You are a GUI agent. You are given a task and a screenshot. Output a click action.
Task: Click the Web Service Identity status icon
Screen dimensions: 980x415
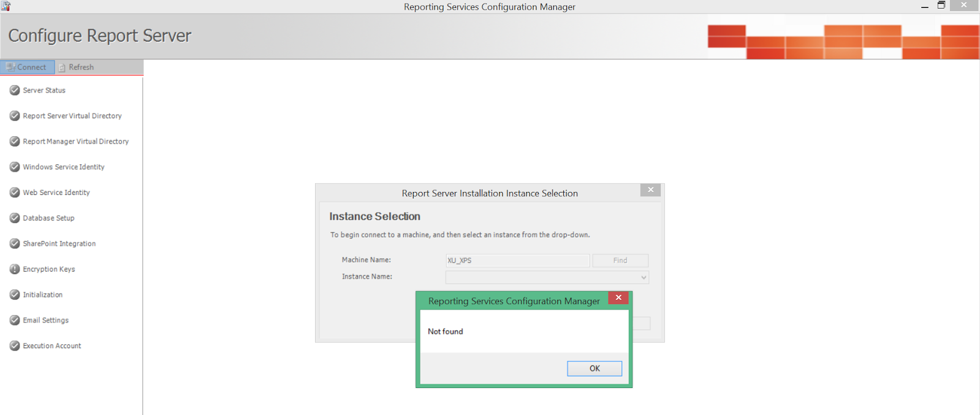click(15, 192)
